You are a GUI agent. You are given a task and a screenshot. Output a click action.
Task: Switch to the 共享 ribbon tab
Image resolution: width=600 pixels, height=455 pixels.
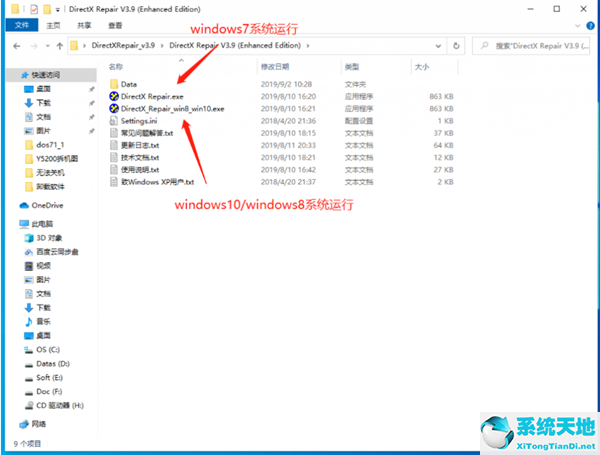84,25
